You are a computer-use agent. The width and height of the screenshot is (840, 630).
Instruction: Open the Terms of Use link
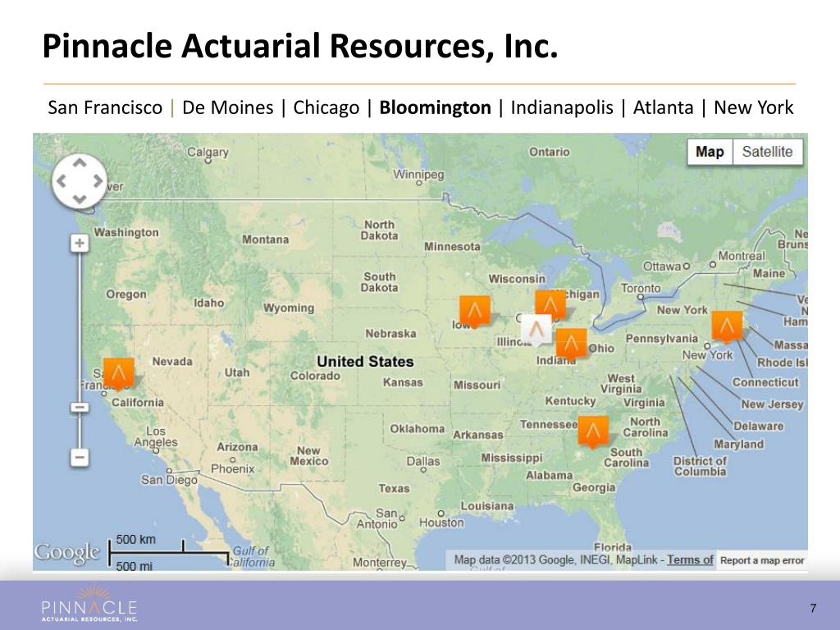click(690, 559)
